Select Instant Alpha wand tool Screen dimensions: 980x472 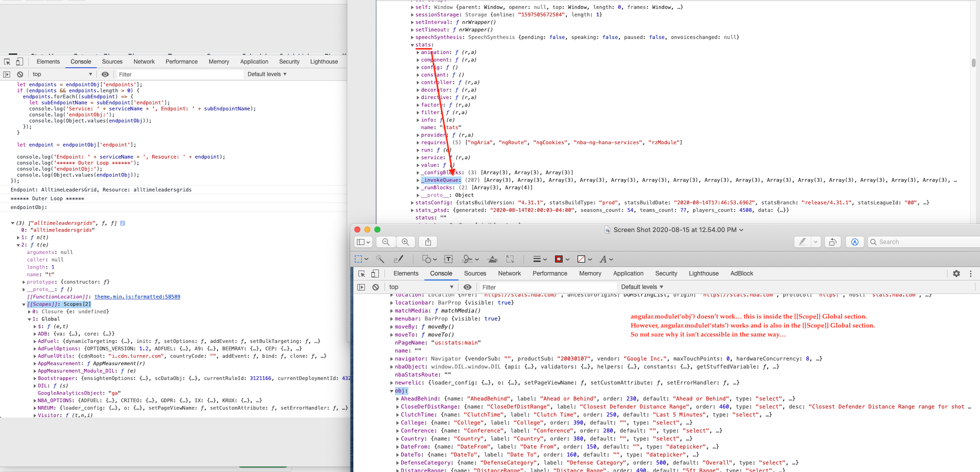(380, 259)
